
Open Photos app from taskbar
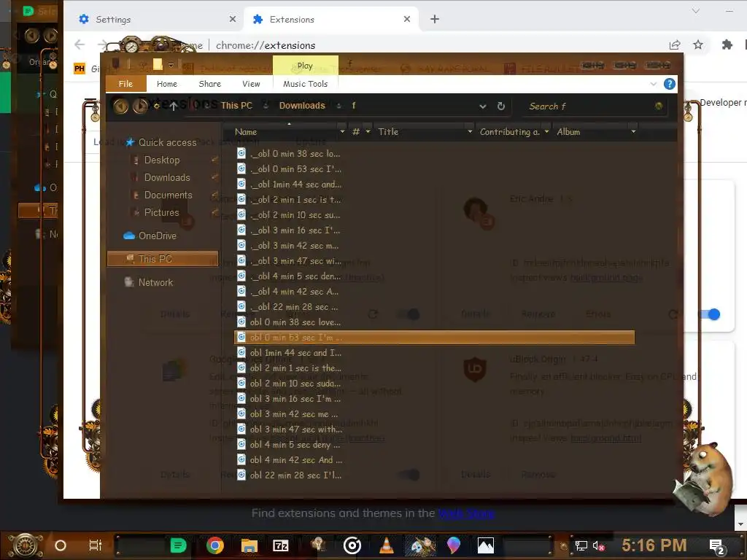(485, 545)
